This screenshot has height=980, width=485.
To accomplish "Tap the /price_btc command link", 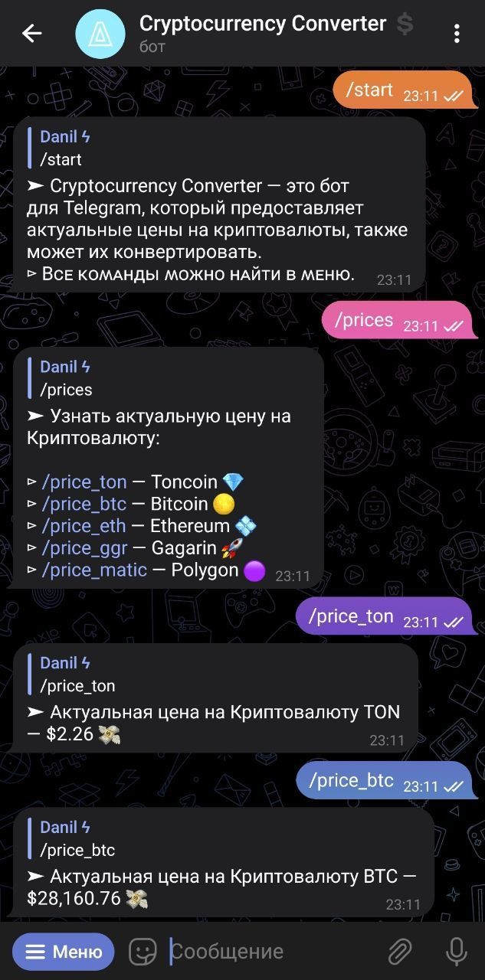I will click(84, 504).
